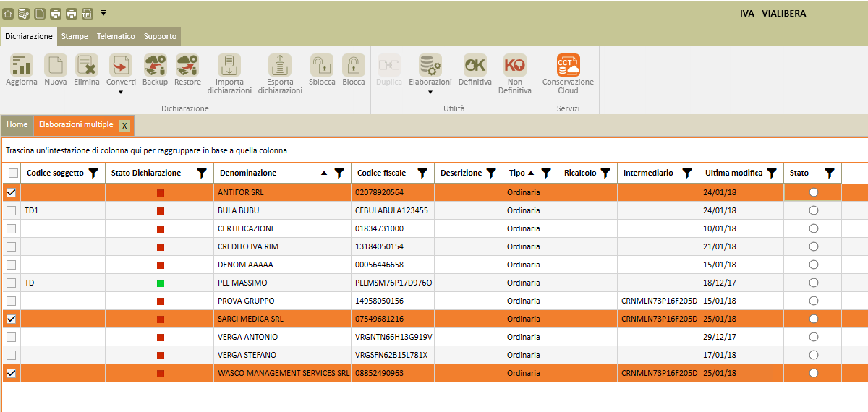Click the Restore icon
This screenshot has width=868, height=412.
(187, 65)
